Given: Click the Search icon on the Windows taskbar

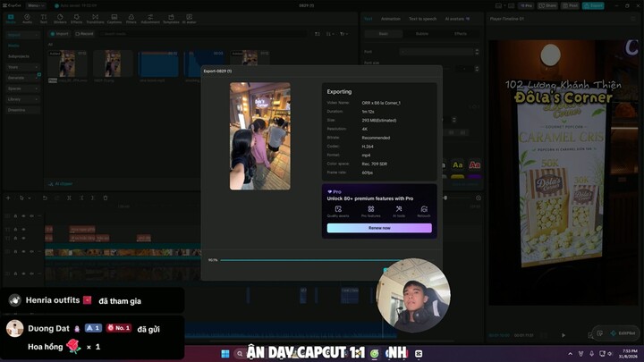Looking at the screenshot, I should 240,353.
